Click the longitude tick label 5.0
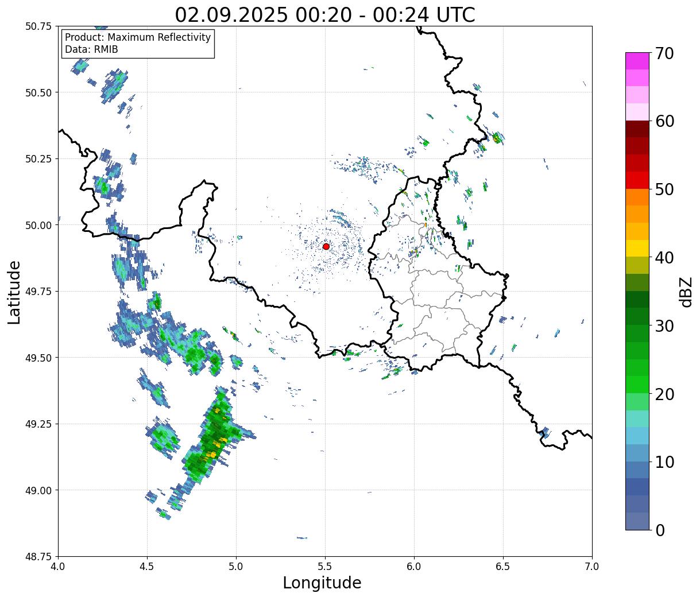The image size is (700, 597). 236,567
